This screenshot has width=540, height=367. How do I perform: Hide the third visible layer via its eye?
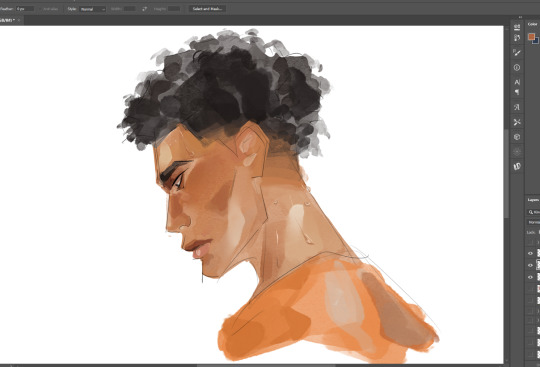point(530,277)
